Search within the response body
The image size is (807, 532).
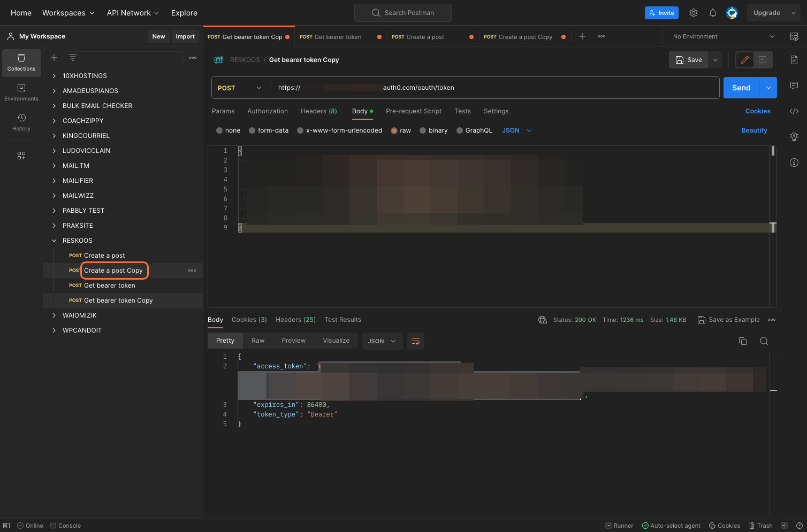(x=764, y=341)
